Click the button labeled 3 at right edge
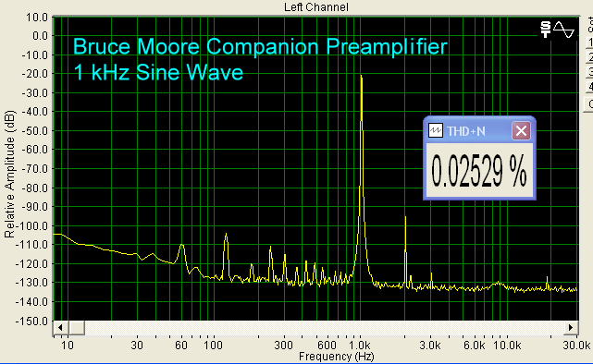 tap(589, 72)
